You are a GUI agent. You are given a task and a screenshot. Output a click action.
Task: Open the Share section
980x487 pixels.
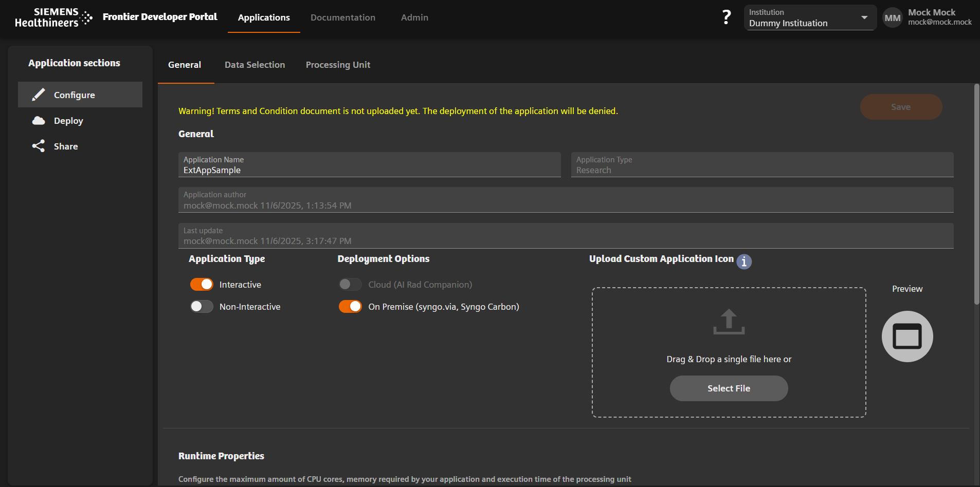tap(65, 146)
